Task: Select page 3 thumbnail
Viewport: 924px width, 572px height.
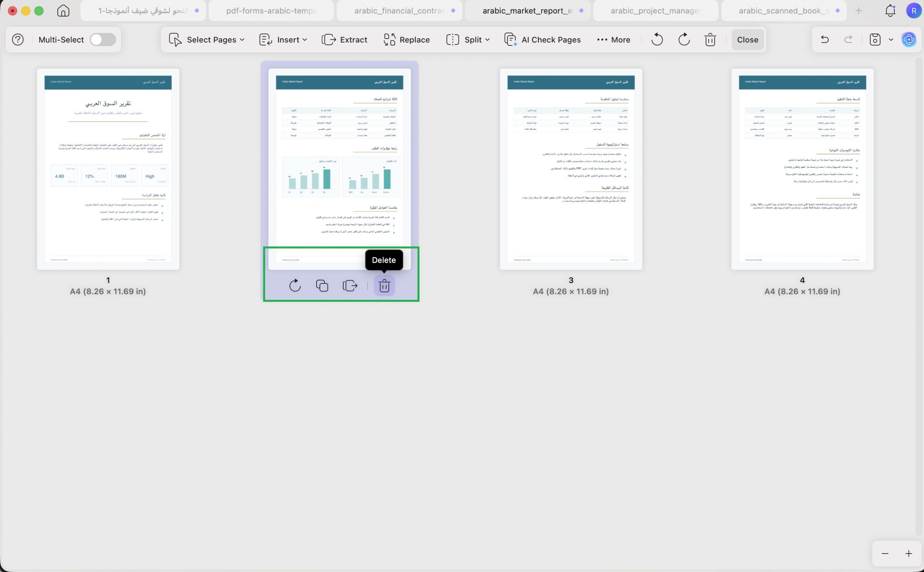Action: (571, 169)
